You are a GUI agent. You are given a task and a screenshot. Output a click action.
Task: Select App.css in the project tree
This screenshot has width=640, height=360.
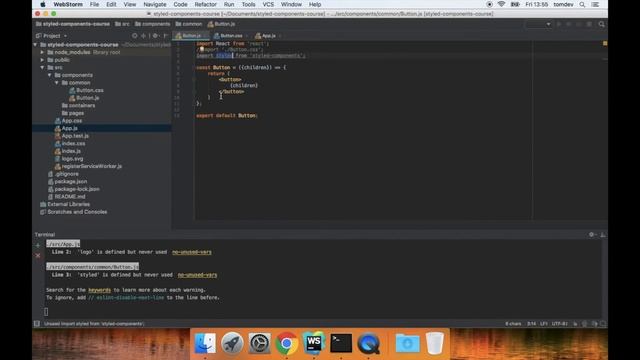pyautogui.click(x=68, y=121)
